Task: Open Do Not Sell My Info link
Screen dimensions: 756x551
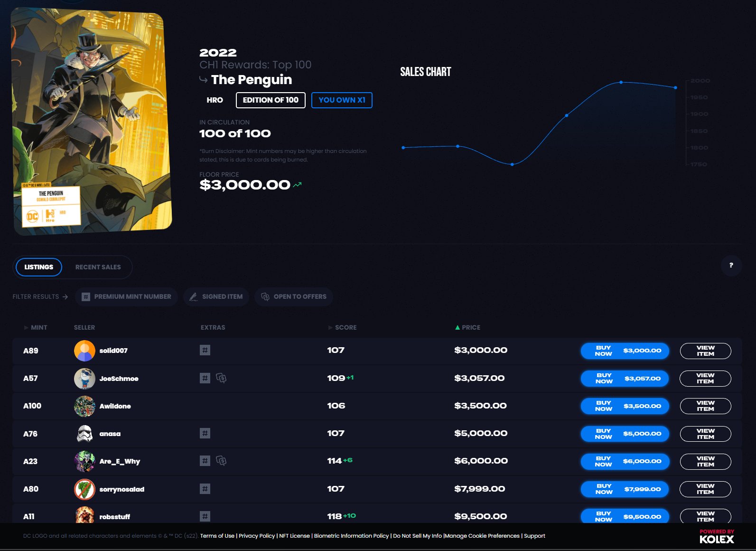Action: (417, 536)
